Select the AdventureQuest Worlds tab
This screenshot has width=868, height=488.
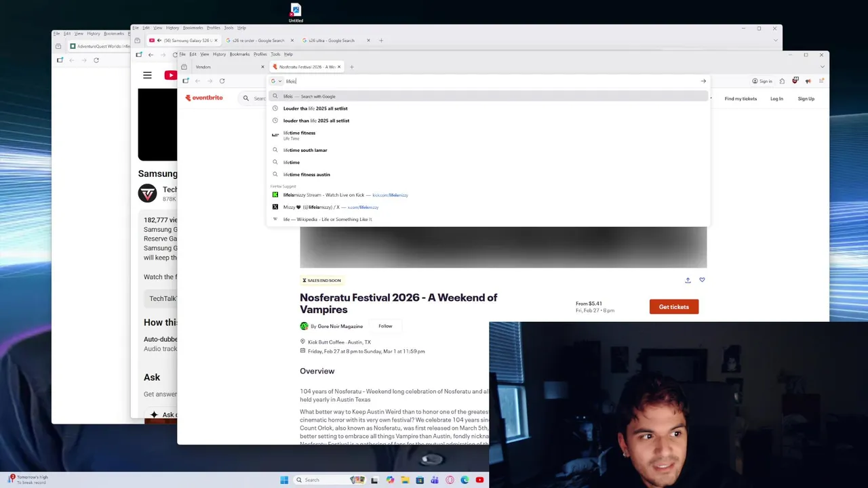[x=98, y=47]
